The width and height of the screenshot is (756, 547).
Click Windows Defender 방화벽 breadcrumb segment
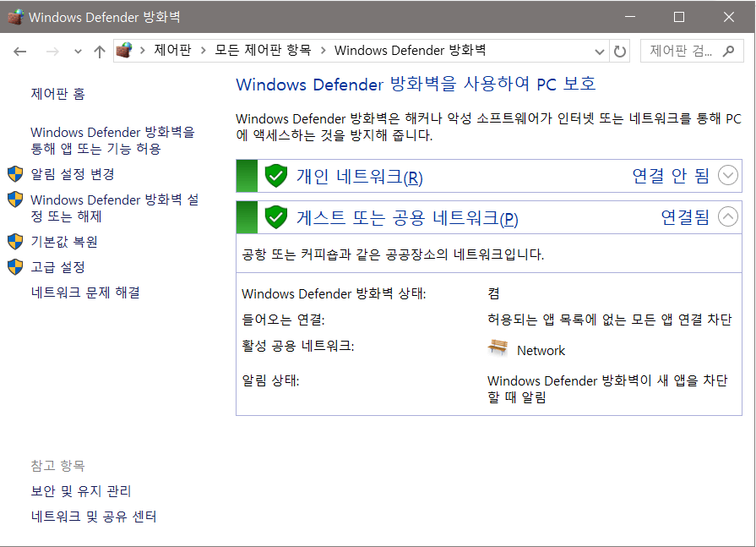coord(410,50)
